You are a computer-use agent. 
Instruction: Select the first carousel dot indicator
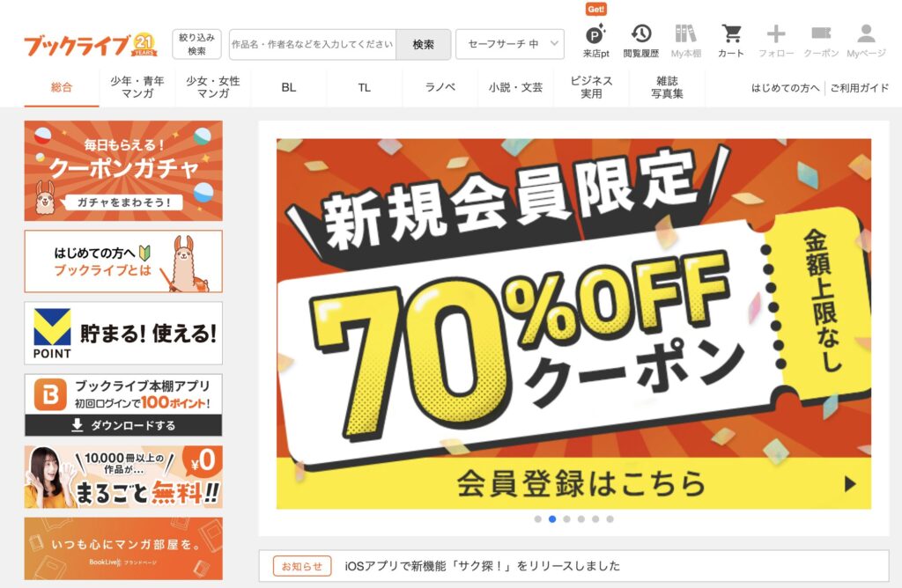click(538, 519)
